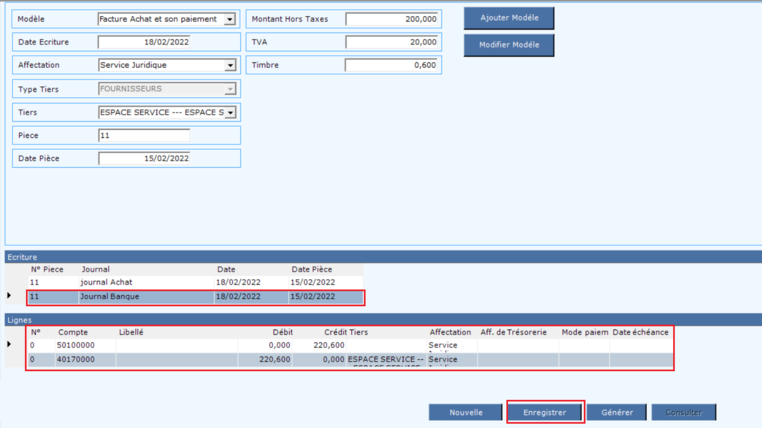Click the TVA amount field
The height and width of the screenshot is (428, 762).
(x=392, y=42)
